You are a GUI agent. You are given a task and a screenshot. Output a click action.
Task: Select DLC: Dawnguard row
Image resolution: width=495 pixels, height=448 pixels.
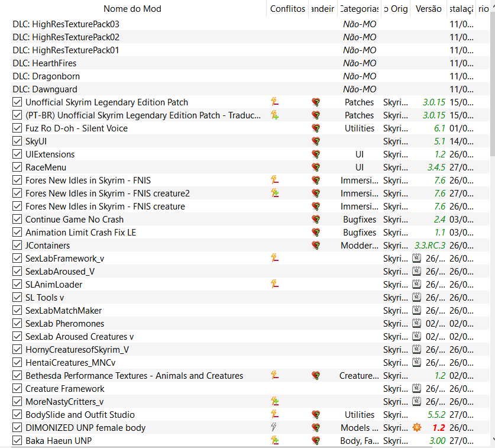(250, 89)
